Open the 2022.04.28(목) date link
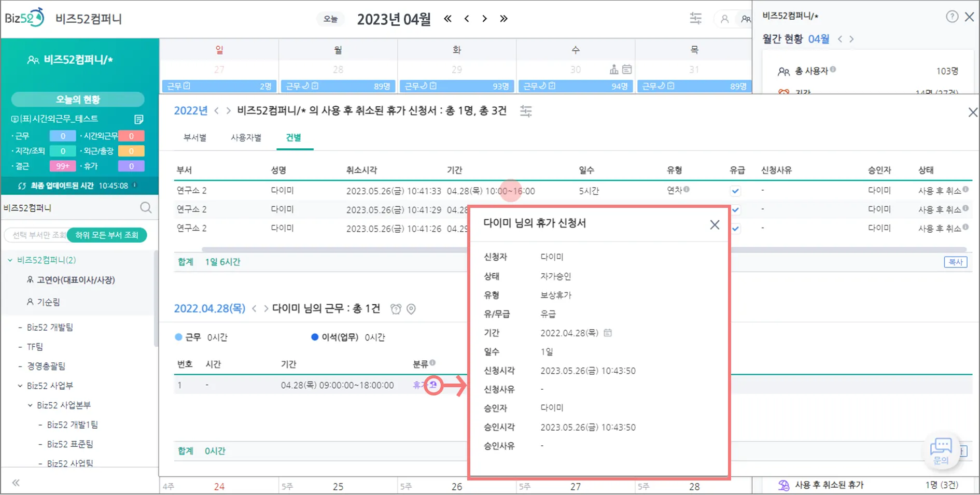 click(x=209, y=309)
